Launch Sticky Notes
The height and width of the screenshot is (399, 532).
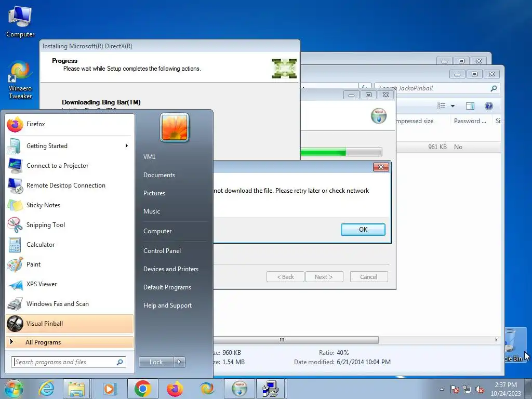pos(70,205)
